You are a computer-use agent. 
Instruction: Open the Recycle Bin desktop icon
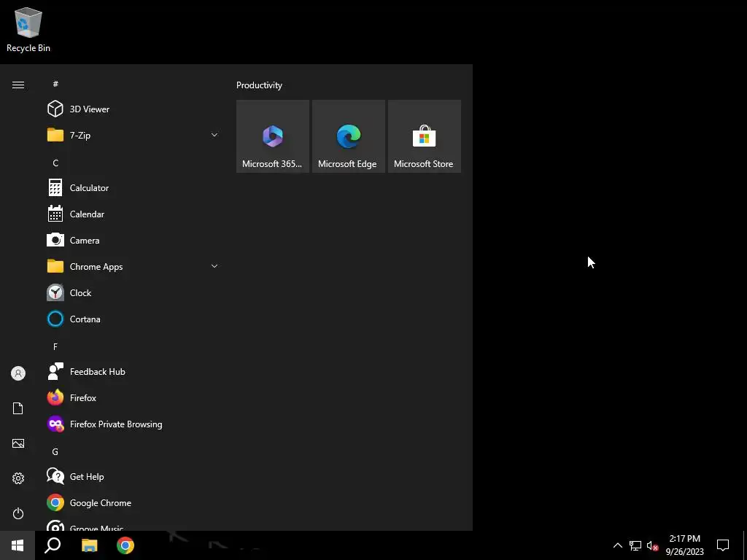(28, 29)
